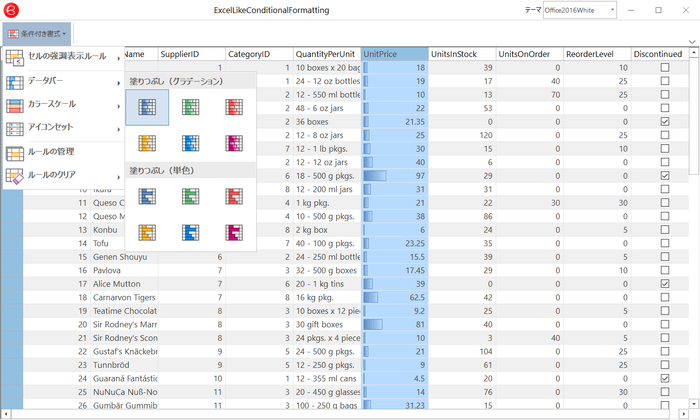700x420 pixels.
Task: Select red gradient fill data bar
Action: (x=234, y=107)
